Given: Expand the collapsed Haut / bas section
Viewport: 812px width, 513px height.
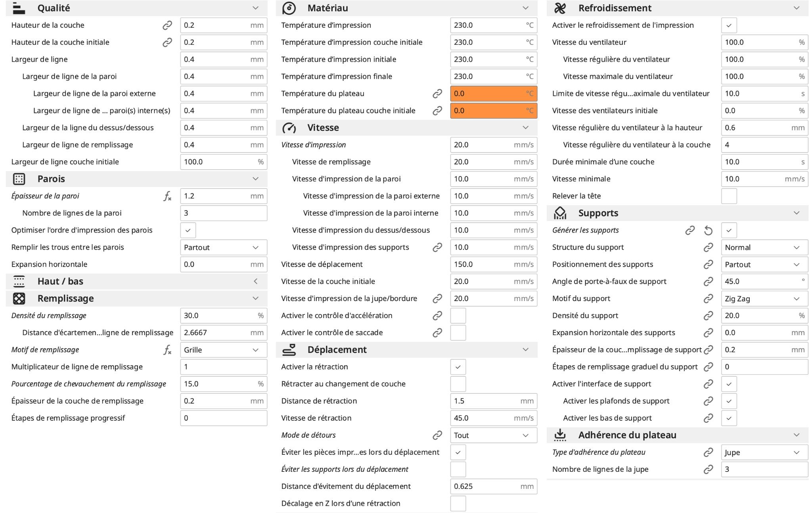Looking at the screenshot, I should pyautogui.click(x=255, y=282).
